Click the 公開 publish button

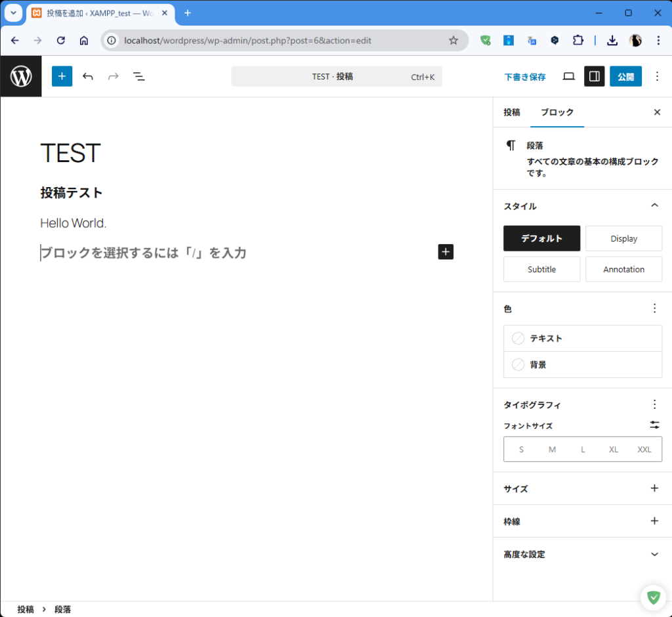tap(625, 76)
